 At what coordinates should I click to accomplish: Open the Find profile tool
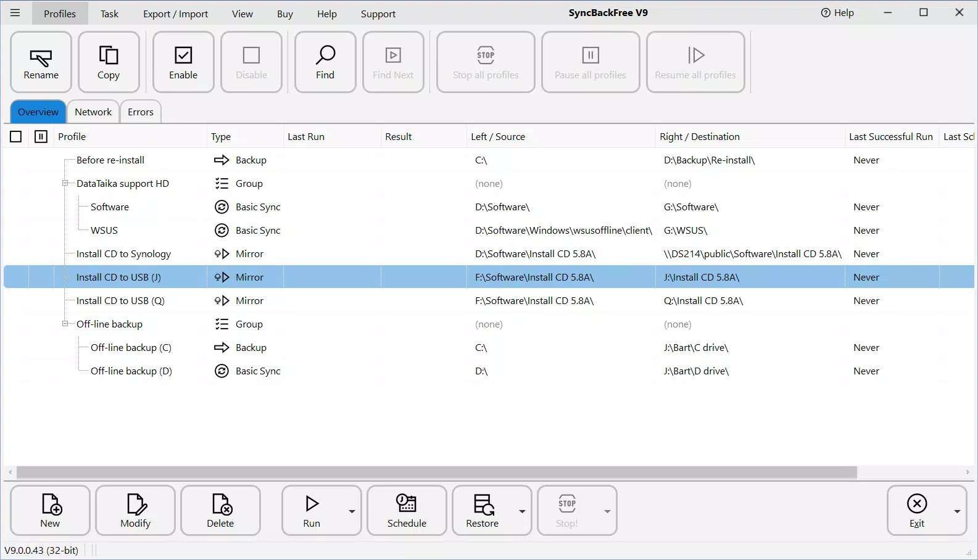(x=325, y=62)
